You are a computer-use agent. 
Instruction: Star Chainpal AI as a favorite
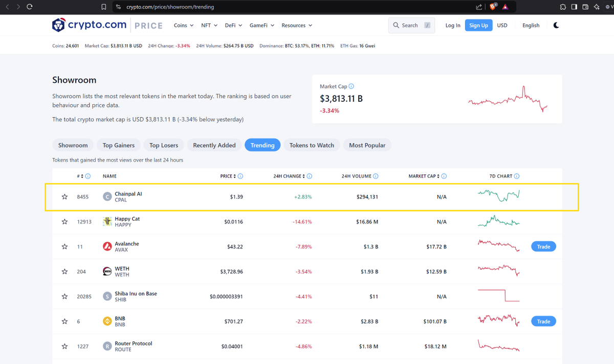point(64,196)
